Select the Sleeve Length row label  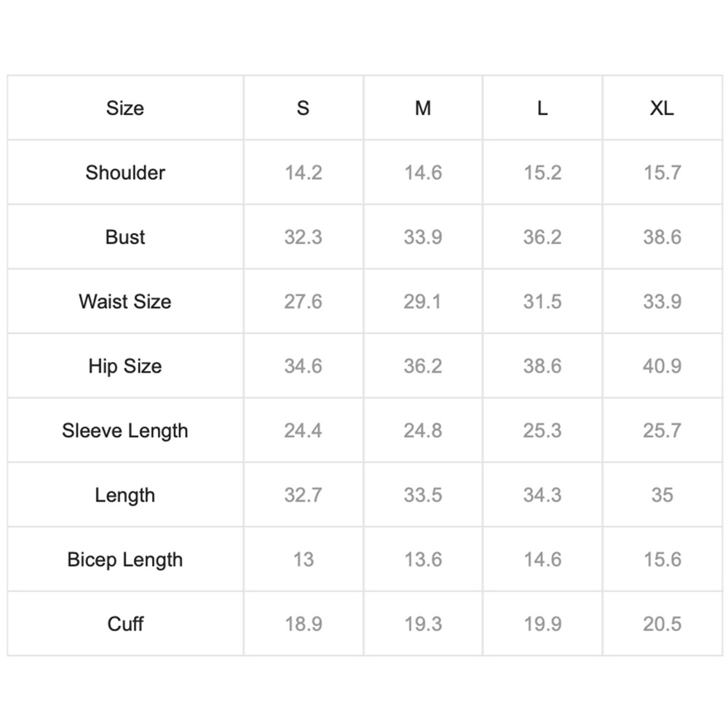(x=125, y=431)
